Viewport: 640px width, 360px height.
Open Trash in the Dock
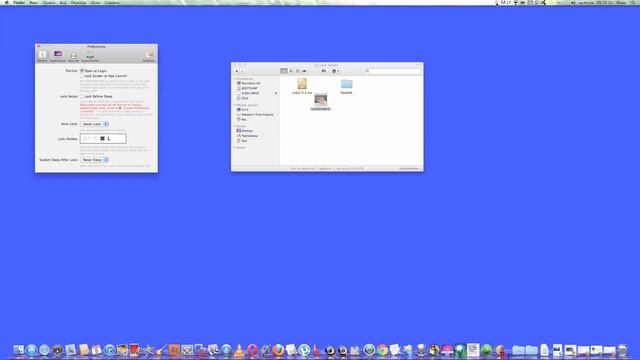[x=622, y=350]
